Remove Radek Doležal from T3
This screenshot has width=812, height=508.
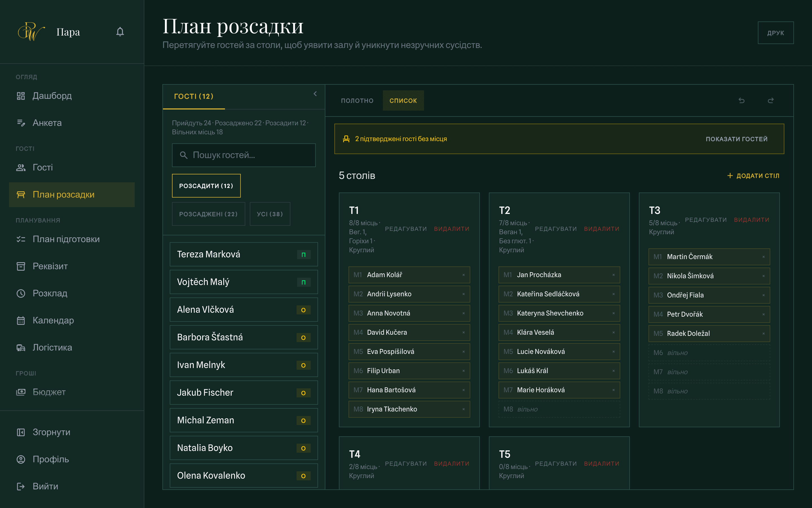pos(763,334)
